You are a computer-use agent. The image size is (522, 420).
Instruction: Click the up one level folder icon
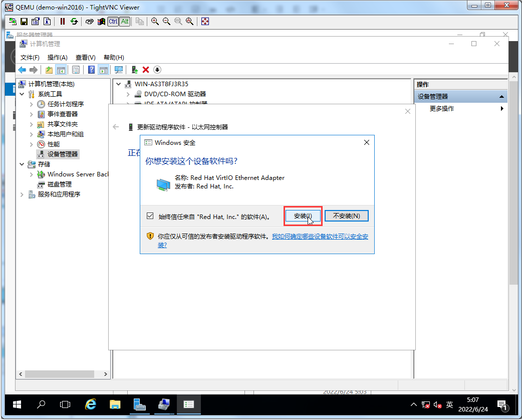(49, 70)
